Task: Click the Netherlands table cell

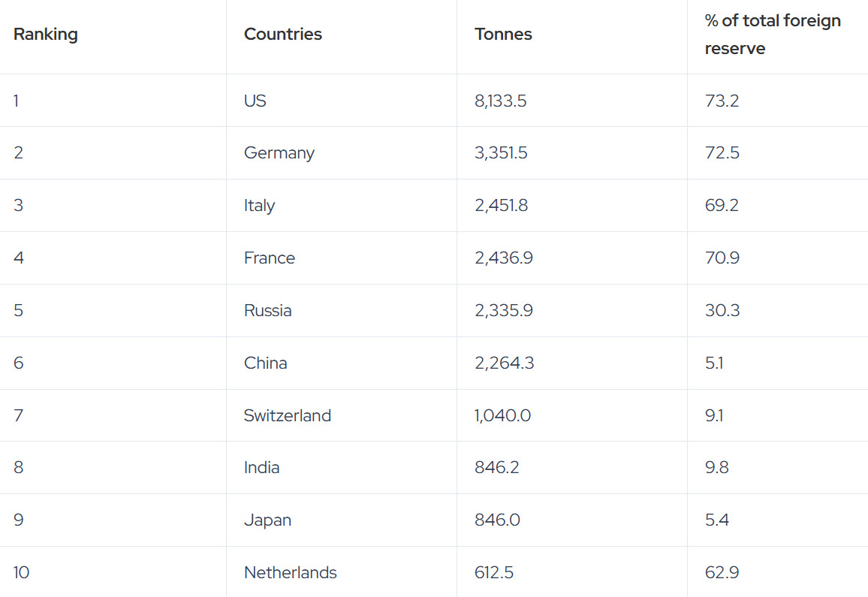Action: click(291, 573)
